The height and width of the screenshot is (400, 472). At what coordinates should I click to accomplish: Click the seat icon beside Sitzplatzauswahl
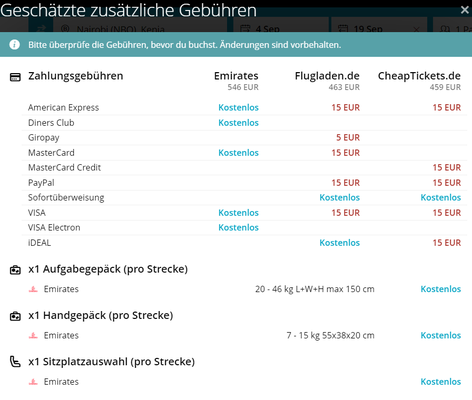(15, 362)
